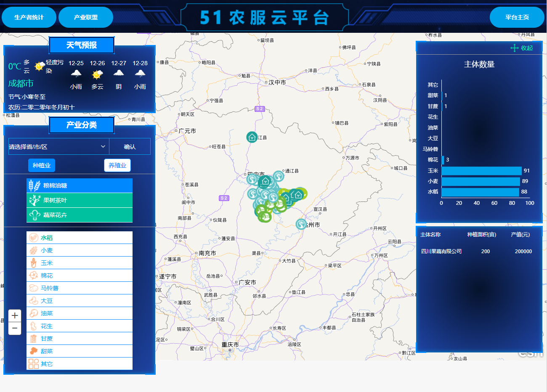The height and width of the screenshot is (392, 547).
Task: Click the 甜菜 beet icon in crop list
Action: coord(33,351)
